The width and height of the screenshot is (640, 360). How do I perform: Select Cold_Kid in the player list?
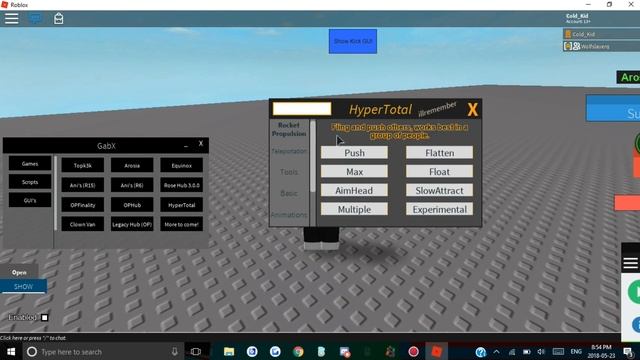pyautogui.click(x=601, y=34)
